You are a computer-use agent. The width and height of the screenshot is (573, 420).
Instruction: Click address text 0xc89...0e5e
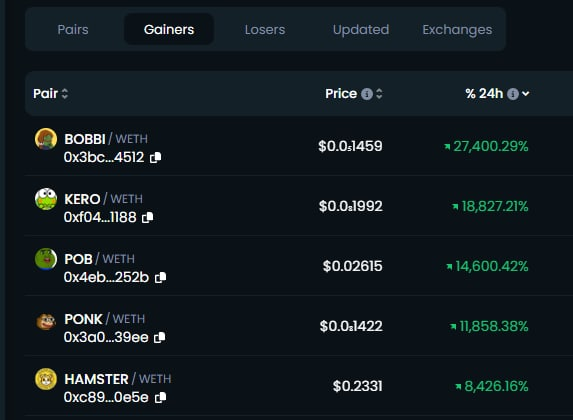pos(106,397)
